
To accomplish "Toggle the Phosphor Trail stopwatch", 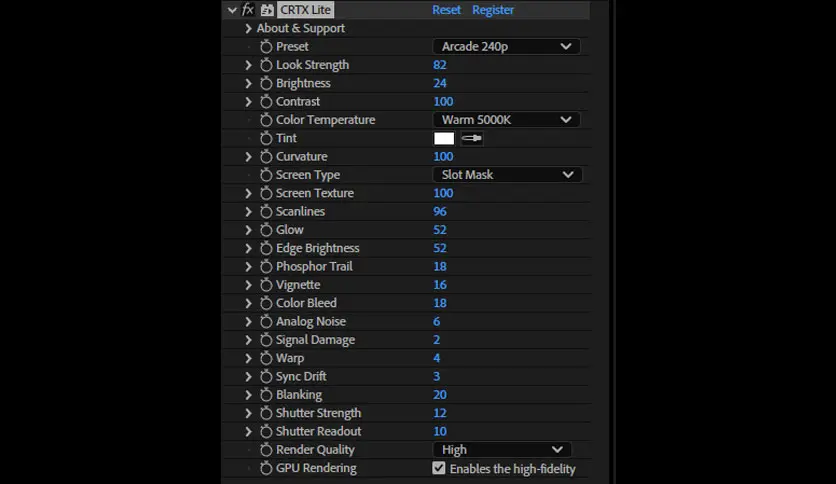I will 266,267.
